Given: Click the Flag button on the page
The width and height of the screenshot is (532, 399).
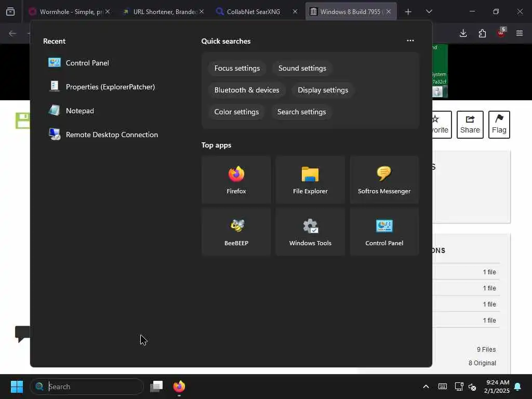Looking at the screenshot, I should [499, 125].
